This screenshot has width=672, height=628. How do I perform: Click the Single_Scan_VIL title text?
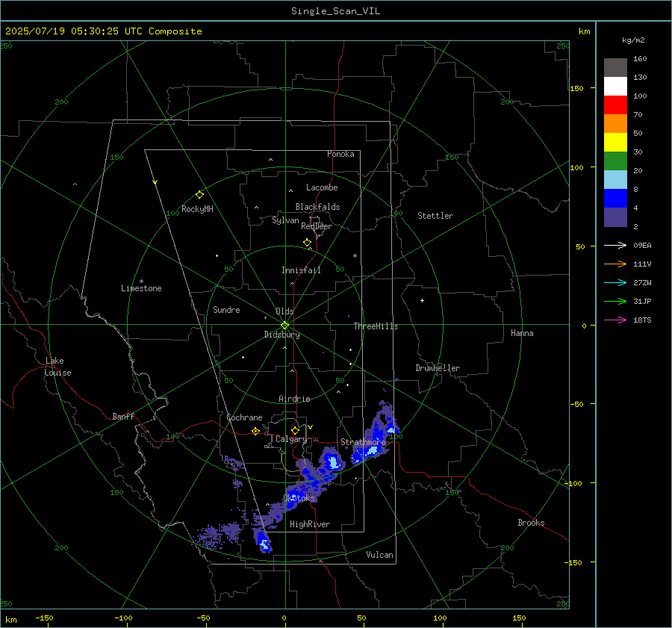point(335,11)
